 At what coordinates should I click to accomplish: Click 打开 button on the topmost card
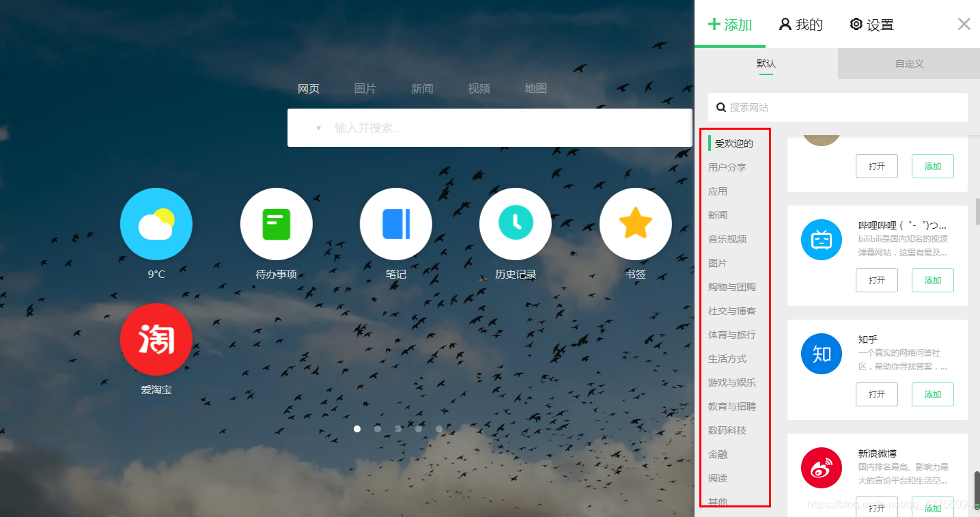(877, 167)
